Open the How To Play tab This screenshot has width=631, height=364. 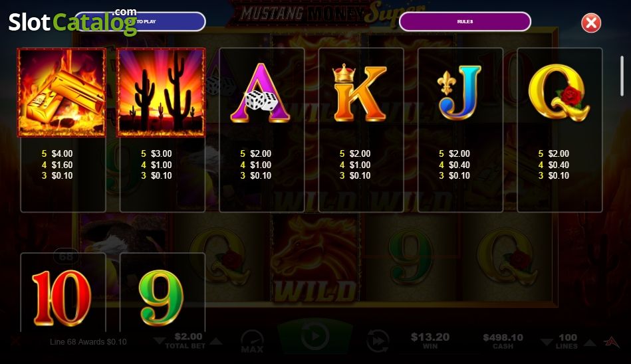pos(140,21)
